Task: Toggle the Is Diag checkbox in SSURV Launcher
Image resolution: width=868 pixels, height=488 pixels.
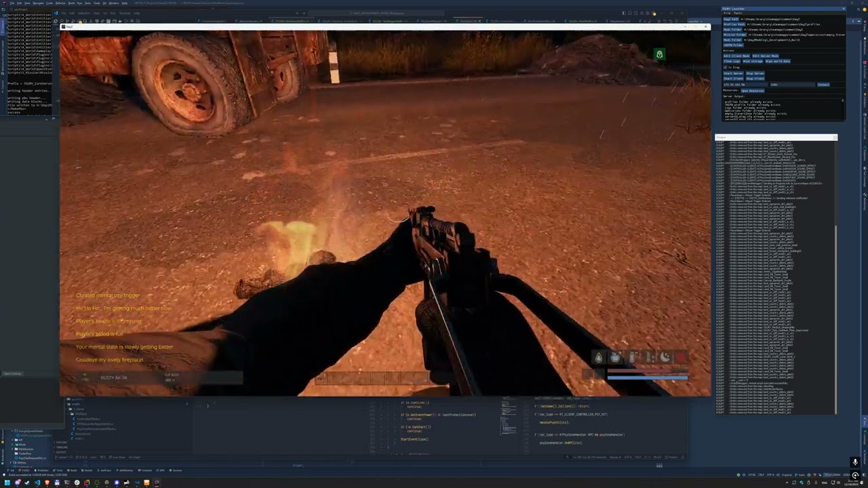Action: [x=725, y=67]
